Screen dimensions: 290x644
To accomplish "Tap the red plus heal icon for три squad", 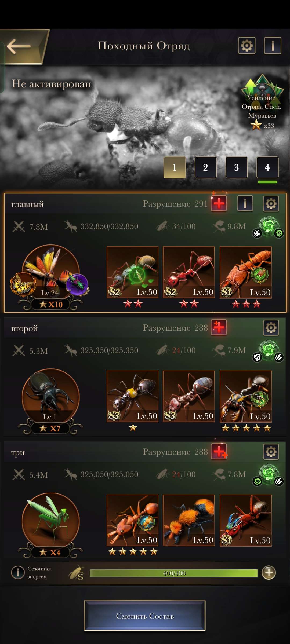I will pos(219,452).
